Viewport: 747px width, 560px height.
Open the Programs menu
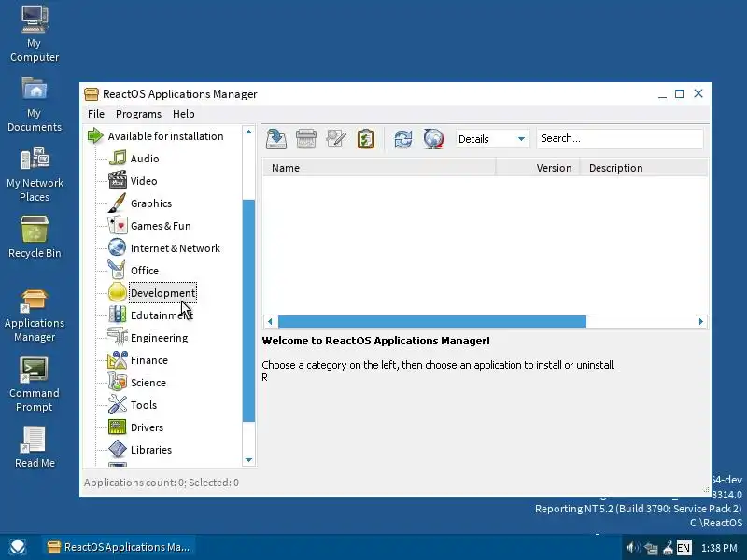coord(138,114)
